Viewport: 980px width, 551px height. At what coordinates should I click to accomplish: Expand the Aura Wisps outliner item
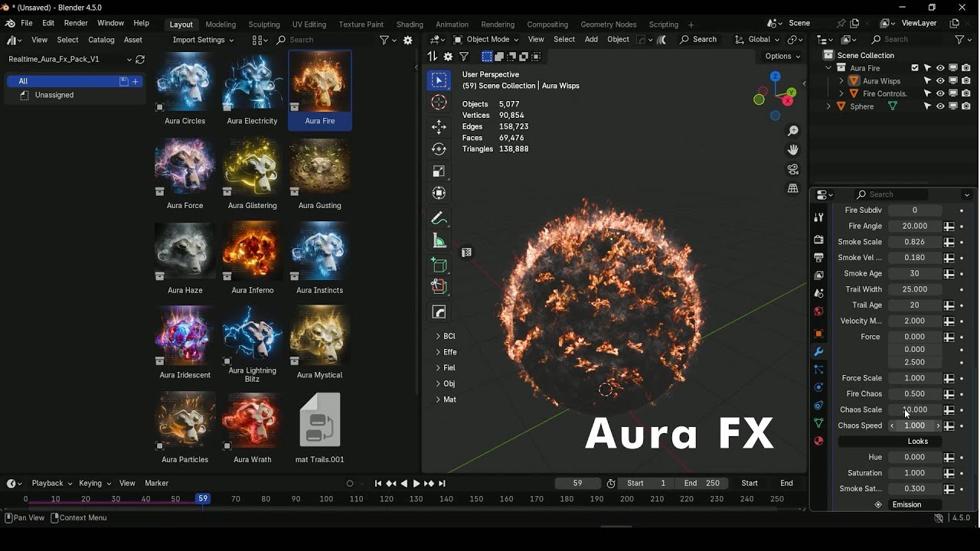point(841,81)
